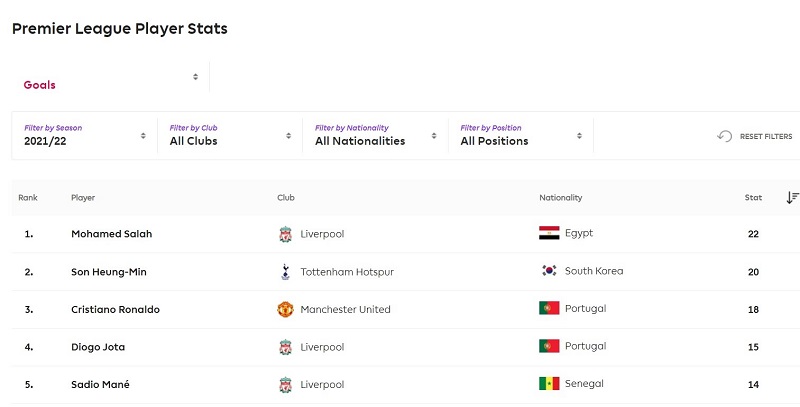
Task: Click the Diogo Jota player link
Action: click(x=100, y=347)
